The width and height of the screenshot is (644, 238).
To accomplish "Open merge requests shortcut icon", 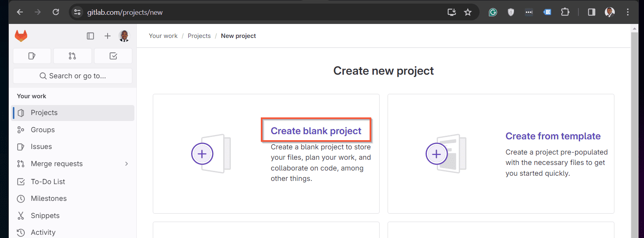I will click(x=72, y=56).
